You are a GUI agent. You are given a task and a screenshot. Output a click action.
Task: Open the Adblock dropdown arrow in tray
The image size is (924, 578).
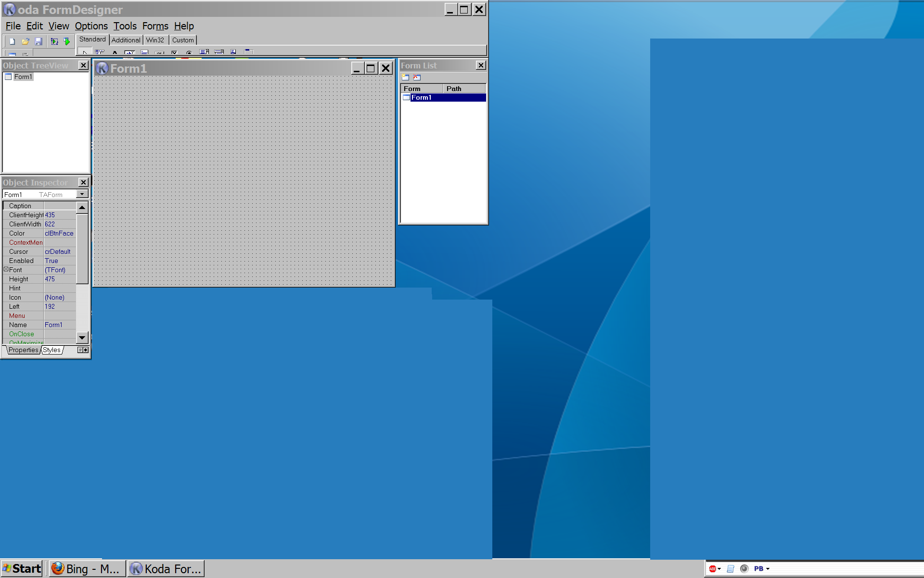click(x=719, y=569)
